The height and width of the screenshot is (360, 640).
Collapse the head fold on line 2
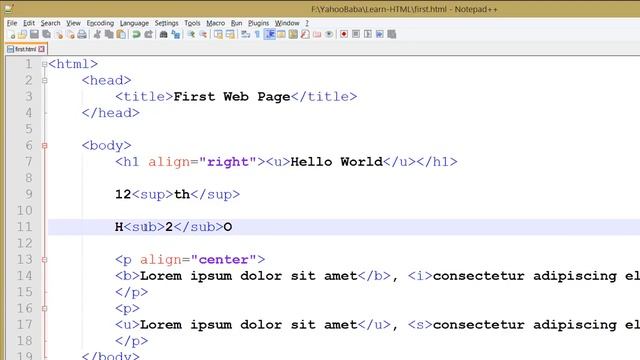pos(44,80)
